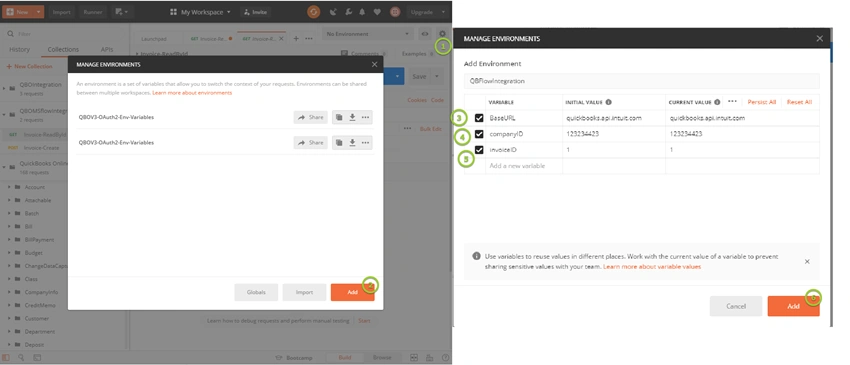This screenshot has height=365, width=850.
Task: Open the tab options ellipsis beside plus
Action: tap(308, 39)
